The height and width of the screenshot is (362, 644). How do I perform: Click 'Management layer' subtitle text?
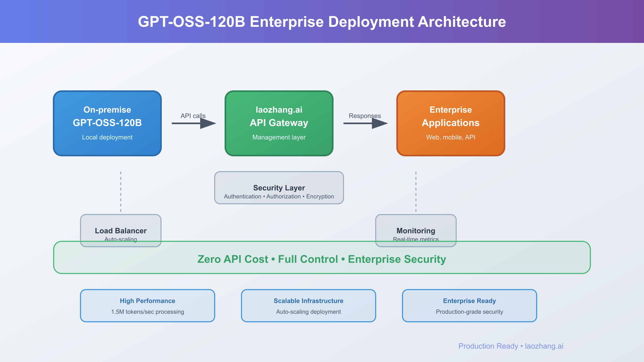click(279, 137)
